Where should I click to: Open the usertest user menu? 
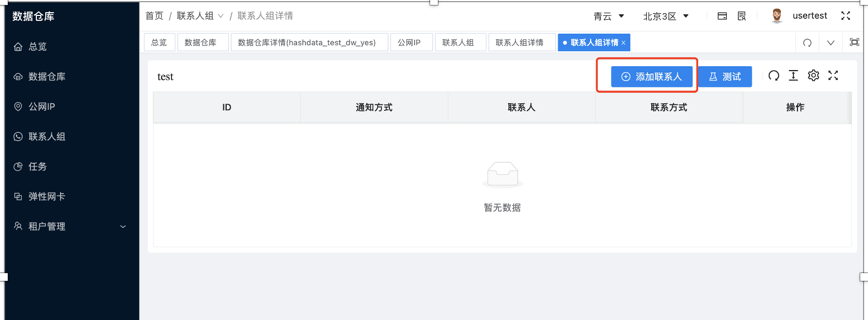point(810,16)
